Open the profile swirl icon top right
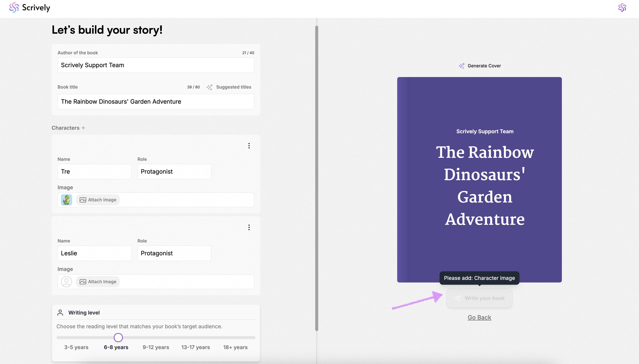 (x=622, y=8)
